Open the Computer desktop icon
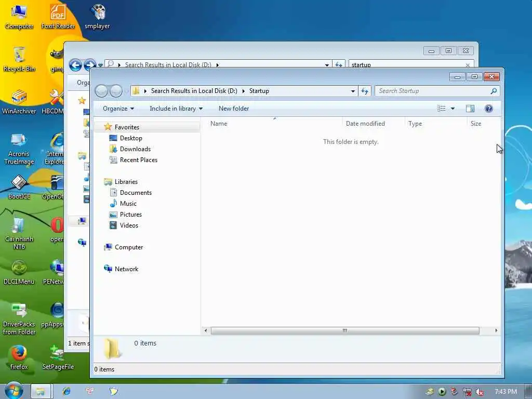This screenshot has width=532, height=399. click(19, 16)
